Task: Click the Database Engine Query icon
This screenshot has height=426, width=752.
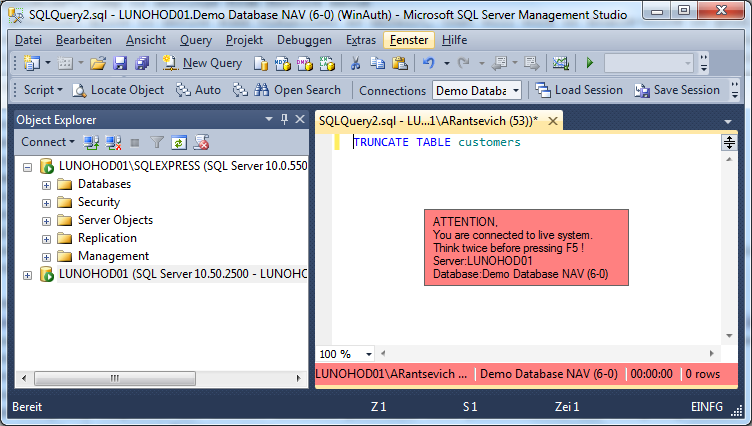Action: pyautogui.click(x=260, y=63)
